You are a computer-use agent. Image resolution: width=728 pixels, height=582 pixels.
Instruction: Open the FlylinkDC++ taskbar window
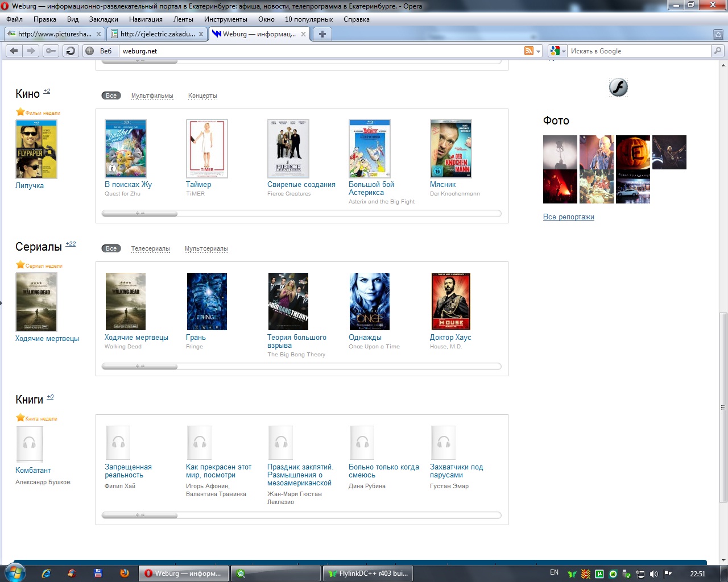click(367, 573)
